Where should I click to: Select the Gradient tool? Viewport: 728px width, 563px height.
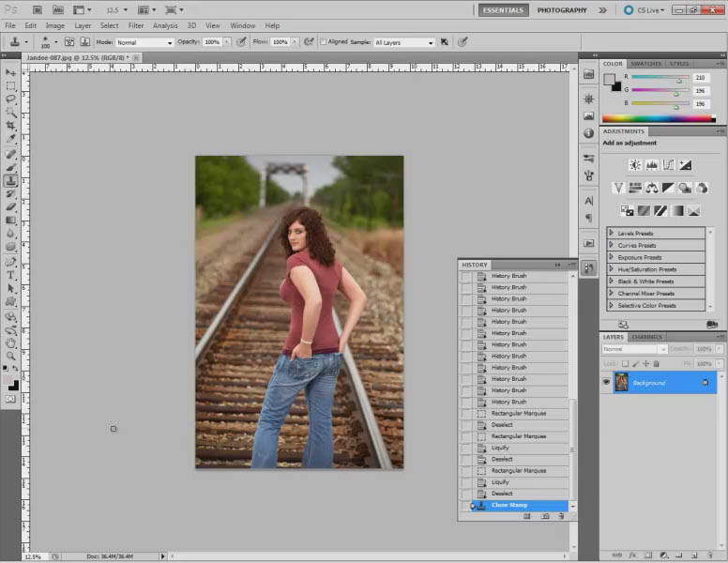tap(10, 221)
